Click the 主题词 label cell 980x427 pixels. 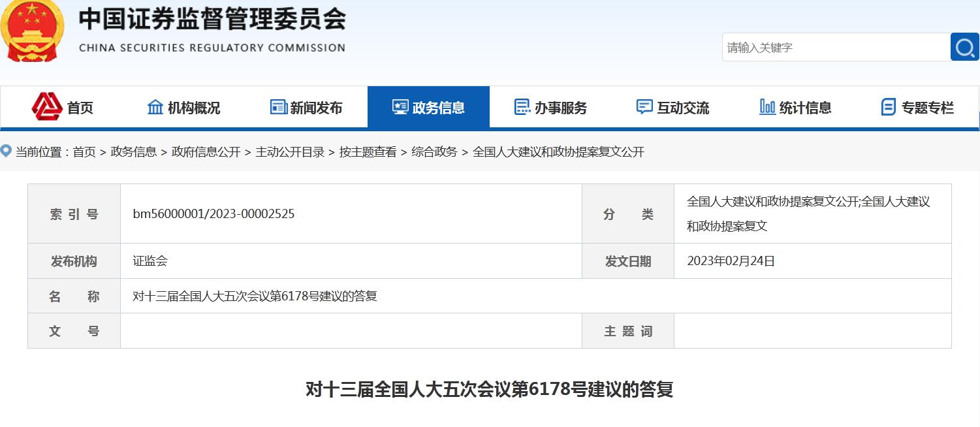tap(628, 331)
